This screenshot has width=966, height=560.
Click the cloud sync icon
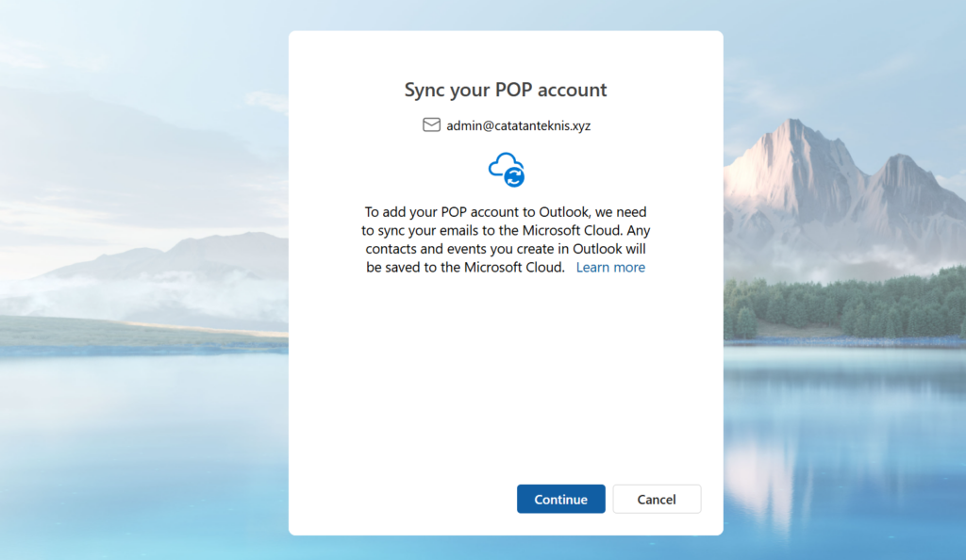[x=507, y=170]
